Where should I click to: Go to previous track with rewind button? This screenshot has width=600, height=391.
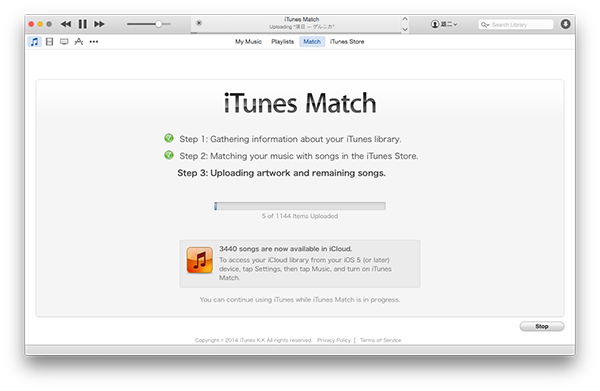coord(66,24)
